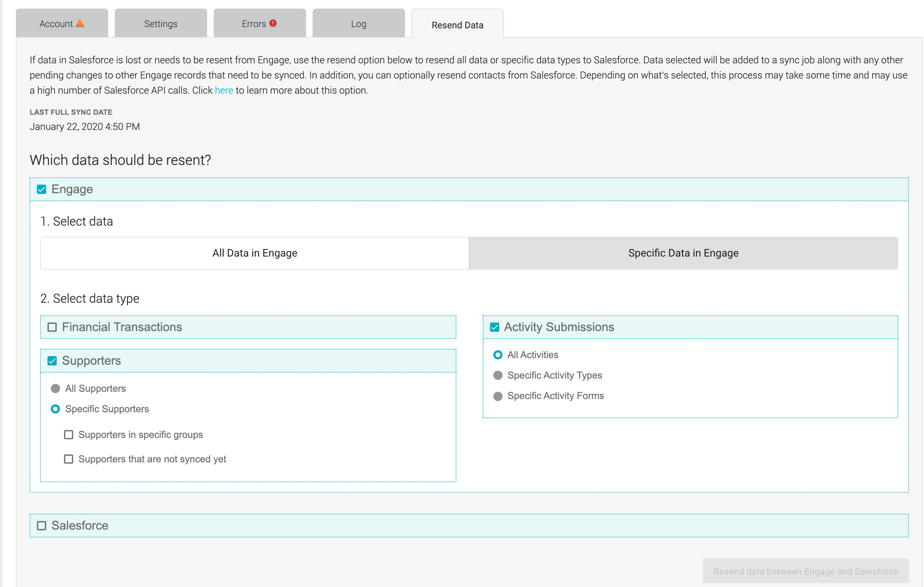The width and height of the screenshot is (924, 587).
Task: Check Supporters that are not synced yet
Action: click(x=69, y=459)
